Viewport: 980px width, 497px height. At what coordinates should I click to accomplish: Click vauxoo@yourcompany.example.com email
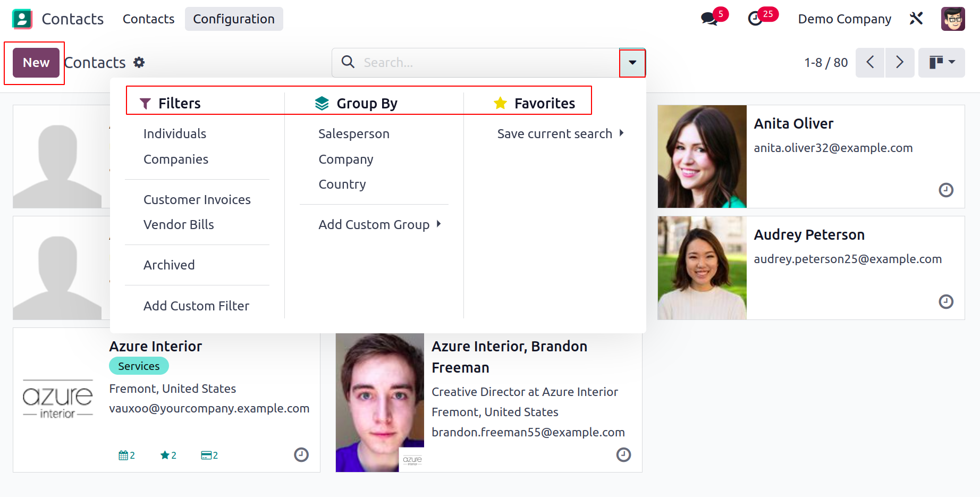[209, 409]
